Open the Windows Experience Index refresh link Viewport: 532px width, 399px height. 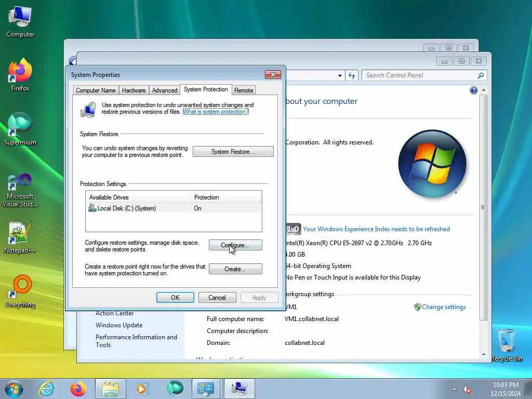376,229
